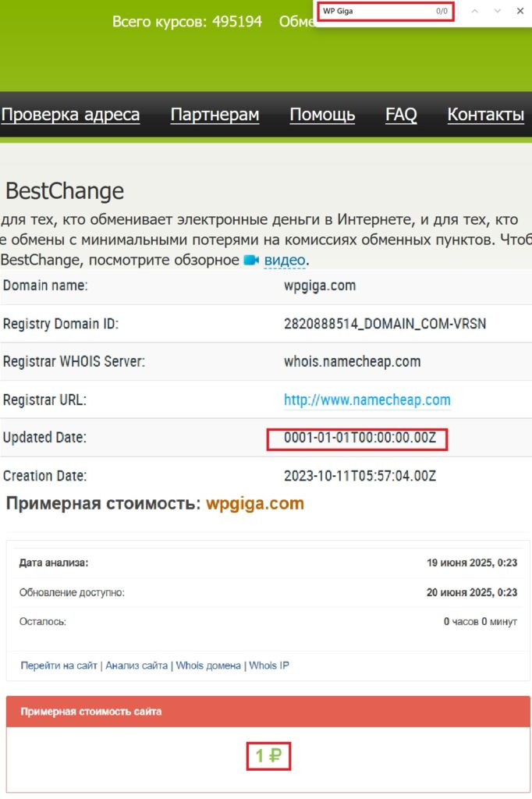Open the Партнерам menu item
The image size is (532, 799).
coord(215,115)
